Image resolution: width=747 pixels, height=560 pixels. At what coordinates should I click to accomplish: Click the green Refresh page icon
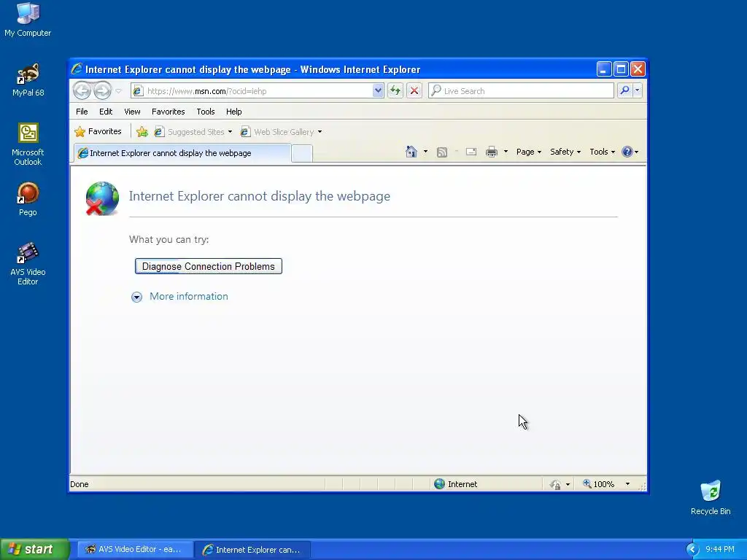[x=395, y=90]
